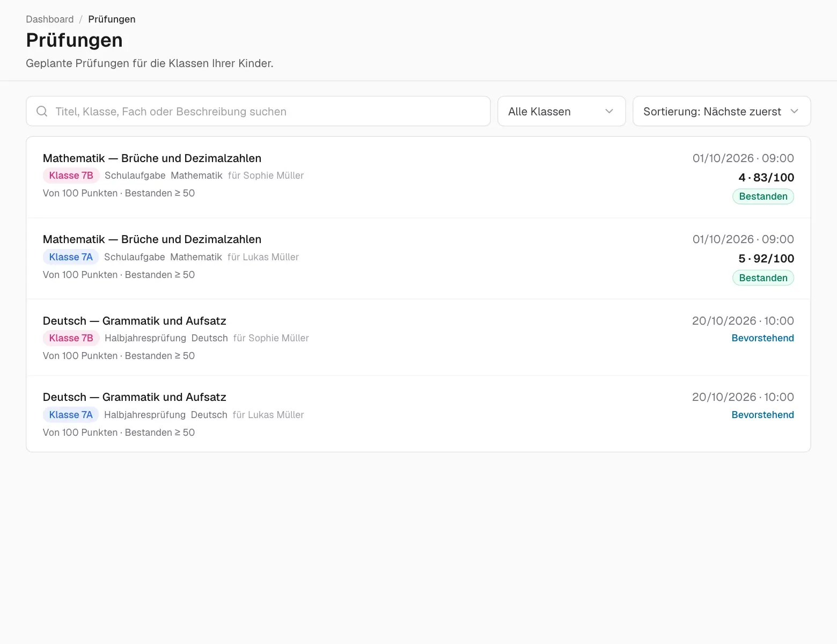Click Bevorstehend status for Lukas Müller's Deutsch exam
Viewport: 837px width, 644px height.
pyautogui.click(x=762, y=415)
